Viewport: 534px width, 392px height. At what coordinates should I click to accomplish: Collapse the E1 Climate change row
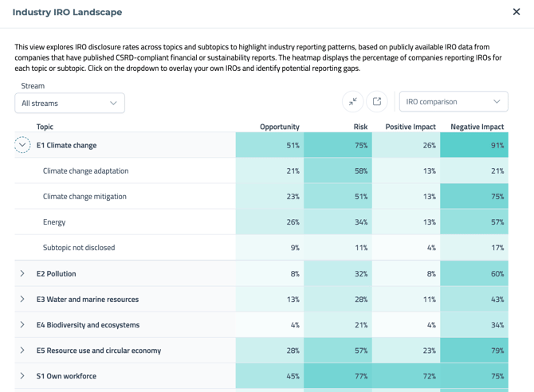[x=22, y=145]
